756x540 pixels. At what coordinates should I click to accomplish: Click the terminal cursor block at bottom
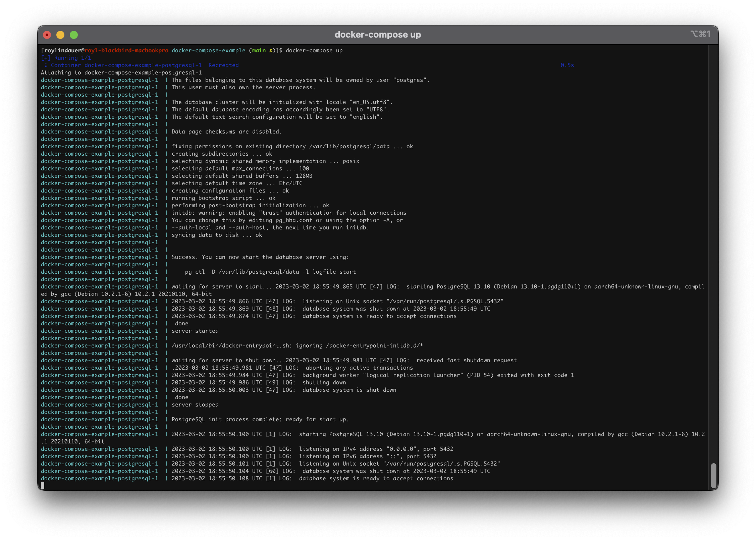(43, 486)
